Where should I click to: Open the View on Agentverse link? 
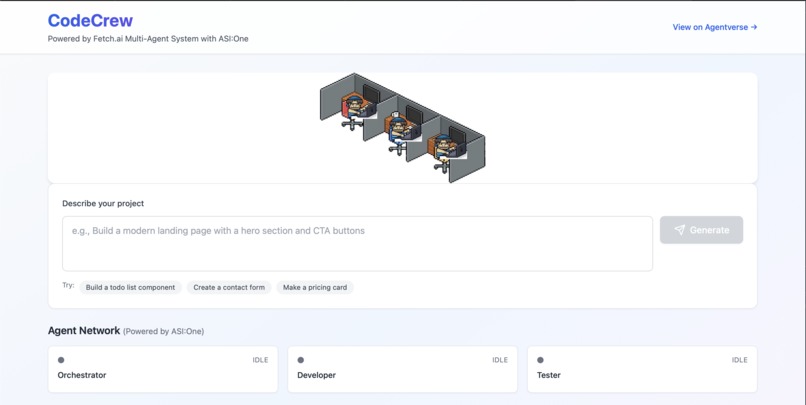[x=715, y=27]
